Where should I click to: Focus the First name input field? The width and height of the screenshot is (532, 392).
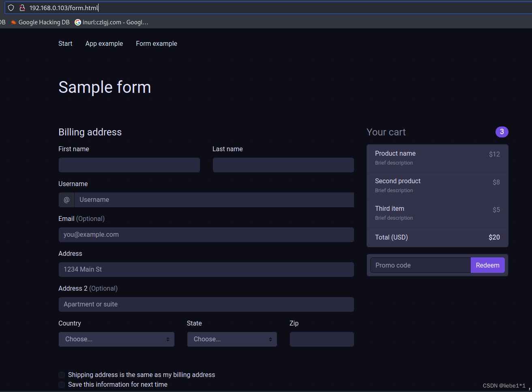(129, 165)
